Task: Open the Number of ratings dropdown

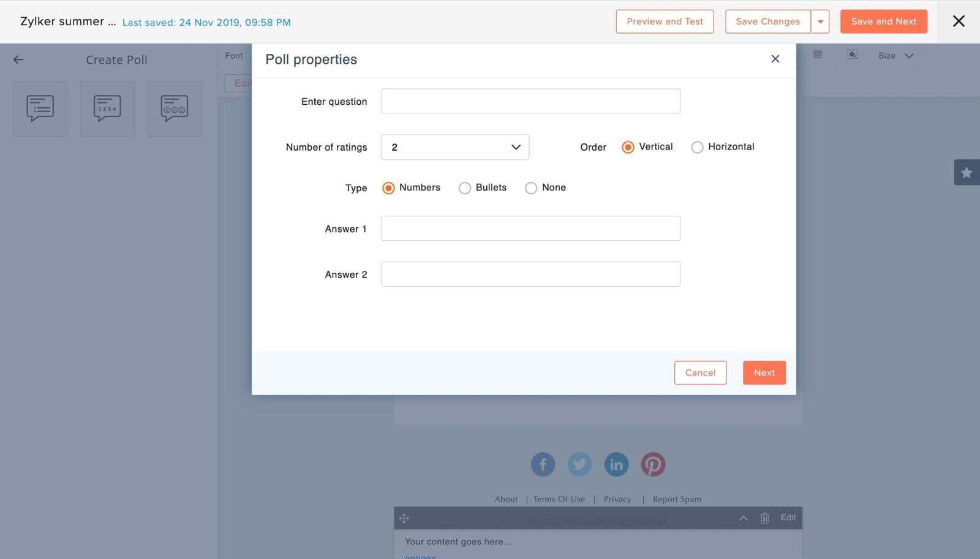Action: coord(454,147)
